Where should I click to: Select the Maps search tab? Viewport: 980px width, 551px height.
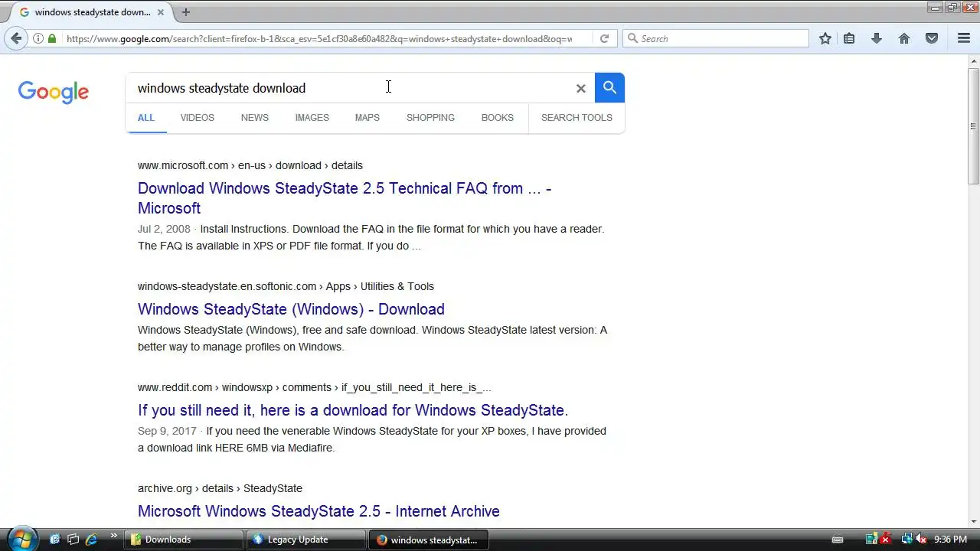tap(367, 117)
